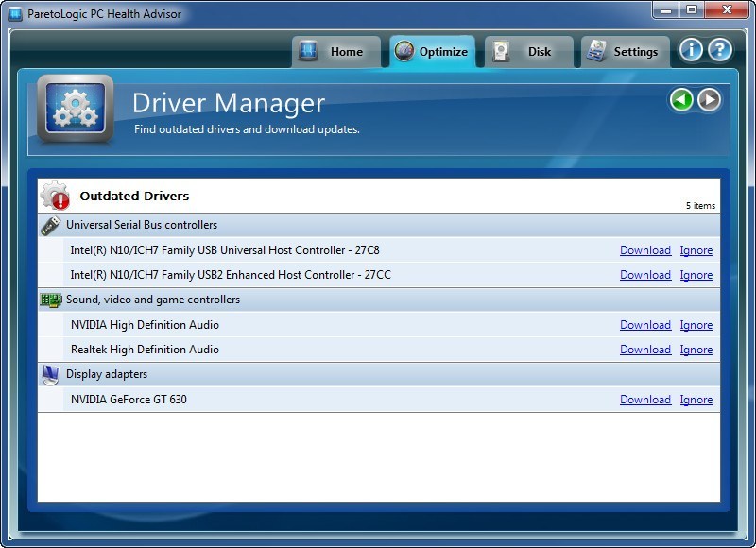The height and width of the screenshot is (548, 756).
Task: Click the computer icon on the Home tab
Action: (308, 52)
